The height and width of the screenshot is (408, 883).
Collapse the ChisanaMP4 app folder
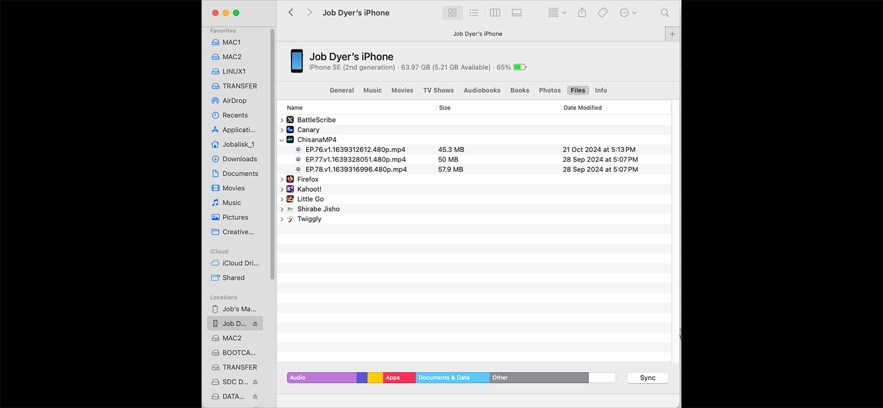click(x=282, y=140)
